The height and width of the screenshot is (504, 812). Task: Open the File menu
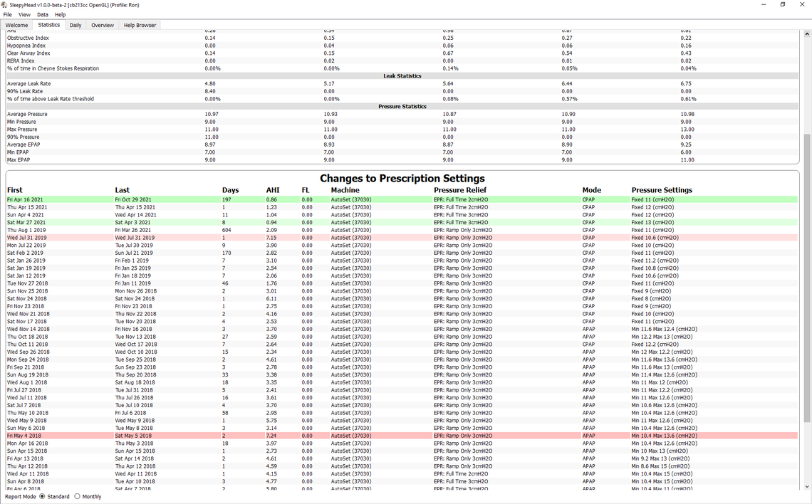(7, 14)
